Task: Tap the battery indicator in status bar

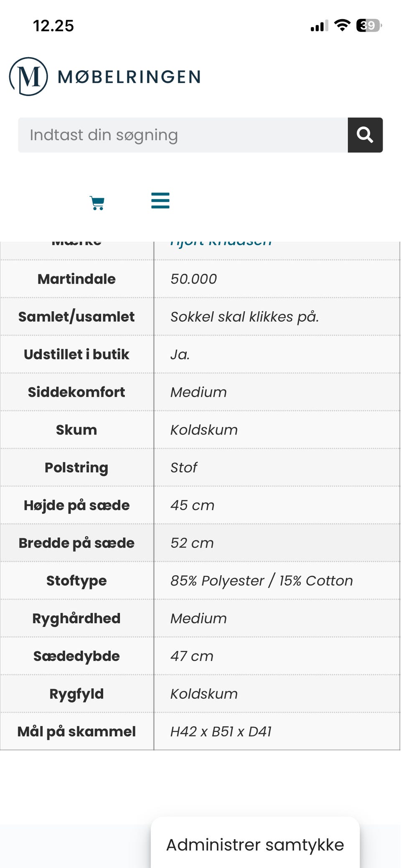Action: click(x=369, y=25)
